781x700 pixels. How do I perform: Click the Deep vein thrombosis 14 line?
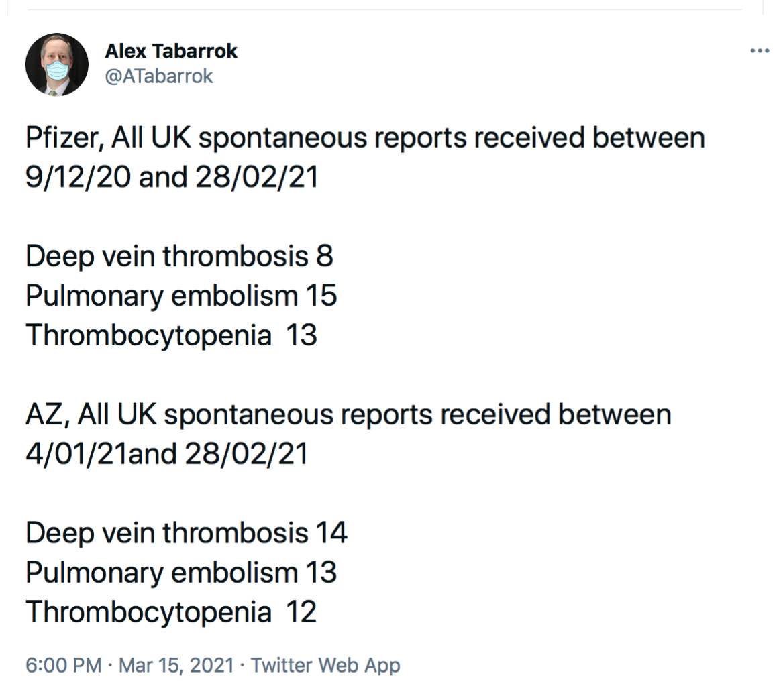tap(187, 533)
